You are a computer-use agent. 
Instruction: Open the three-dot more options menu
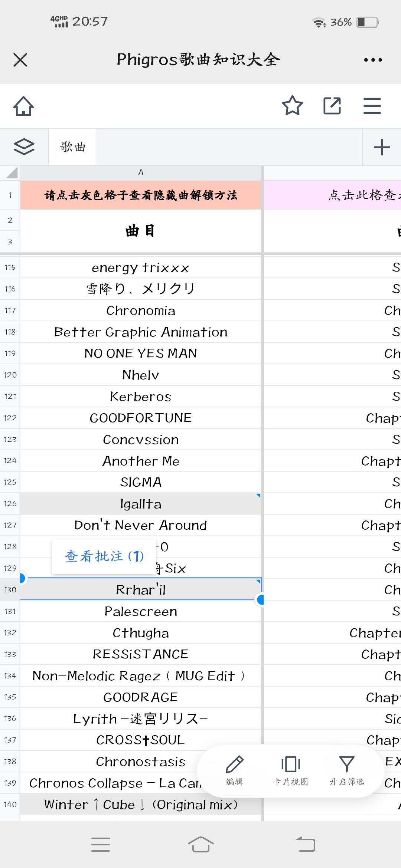[x=373, y=60]
